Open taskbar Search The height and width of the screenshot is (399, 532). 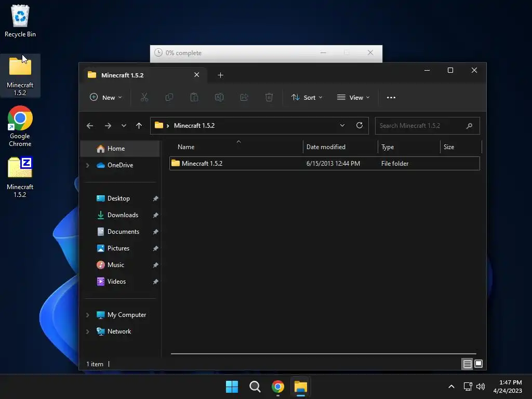point(255,387)
